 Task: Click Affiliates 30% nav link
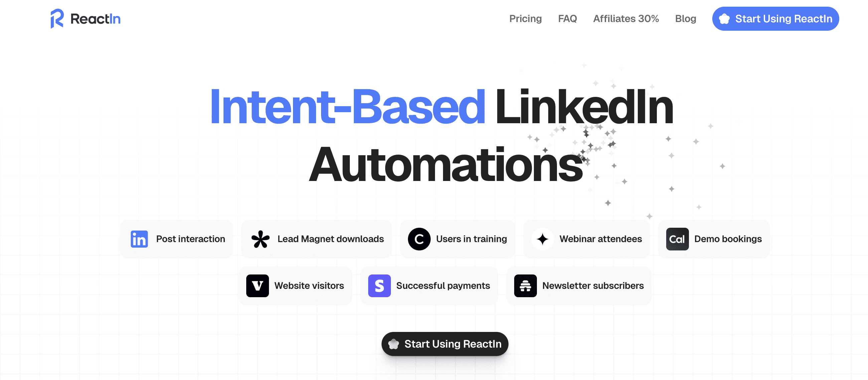626,18
